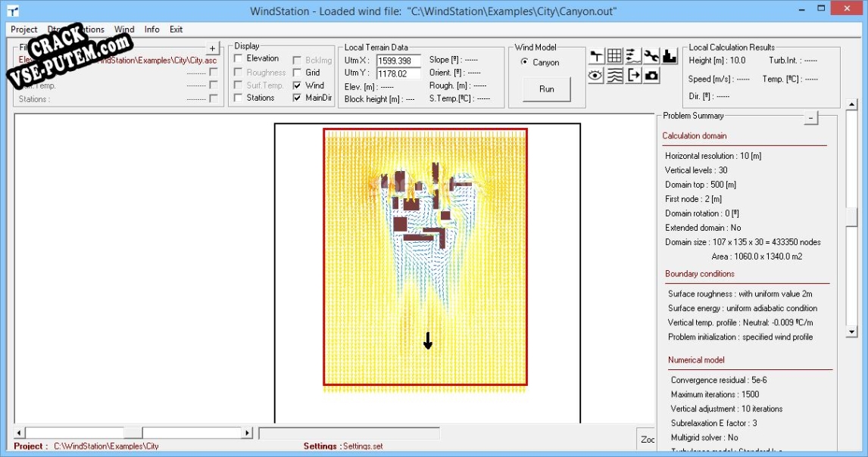The height and width of the screenshot is (457, 868).
Task: Click the eye view icon
Action: pyautogui.click(x=596, y=75)
